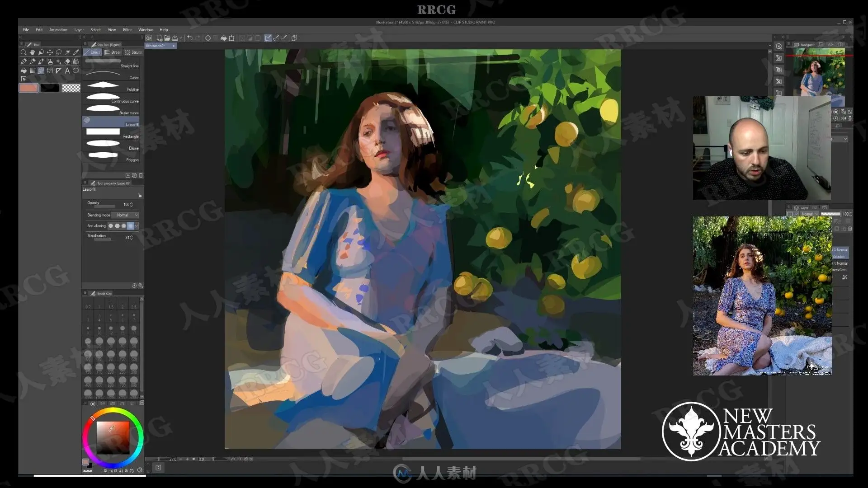Select the Move layer tool
The width and height of the screenshot is (868, 488).
tap(50, 52)
